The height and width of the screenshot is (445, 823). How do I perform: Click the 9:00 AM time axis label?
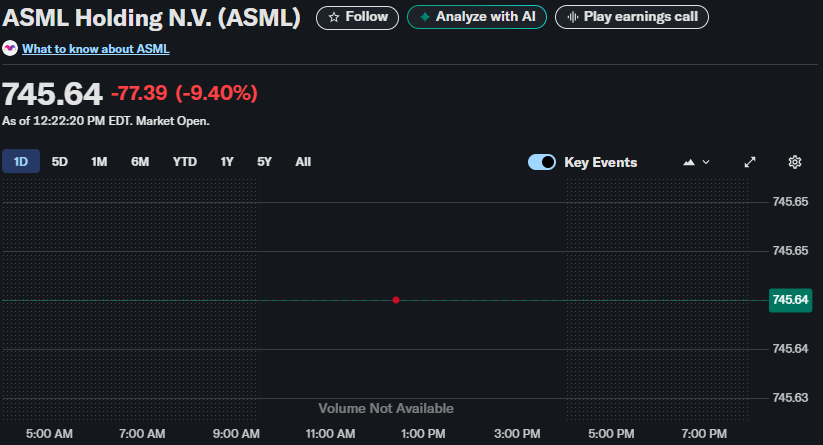coord(236,434)
